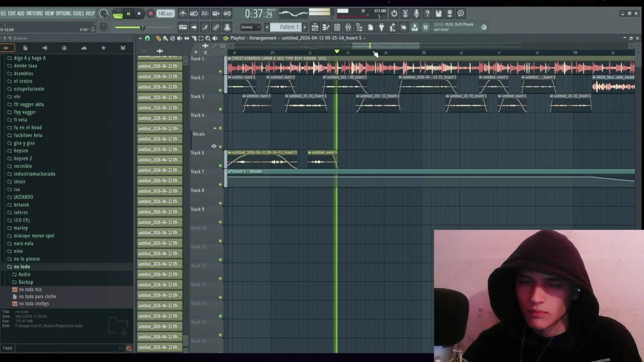644x362 pixels.
Task: Open the Mixer toolbar icon
Action: (348, 27)
